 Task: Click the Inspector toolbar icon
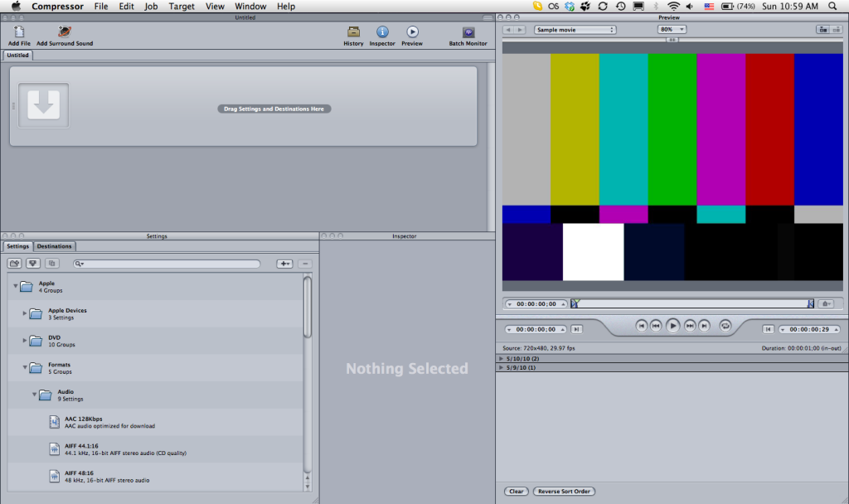coord(381,33)
